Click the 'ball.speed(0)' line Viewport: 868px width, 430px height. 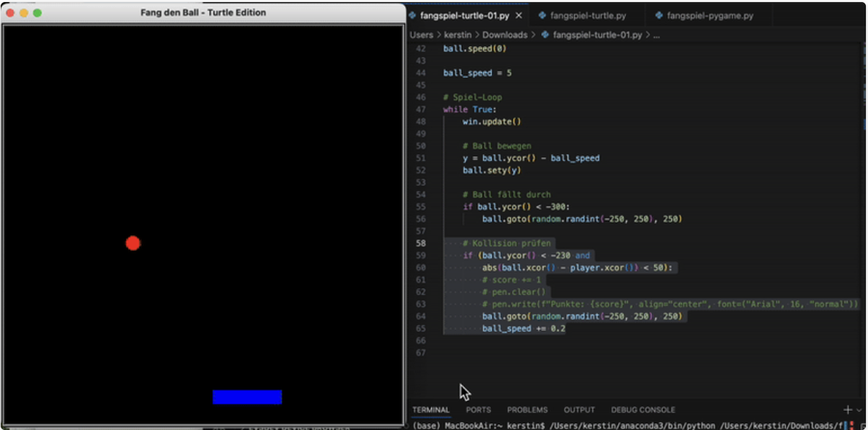tap(475, 49)
